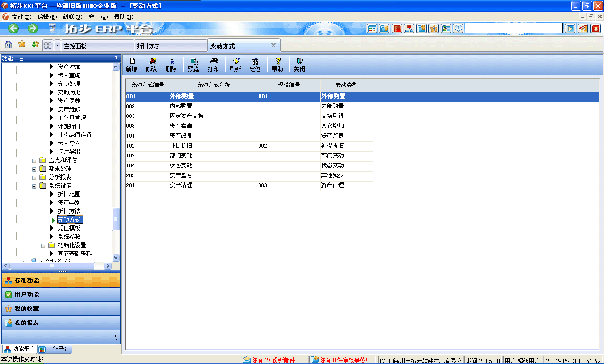Click the green back navigation arrow
Viewport: 604px width, 364px height.
coord(13,28)
